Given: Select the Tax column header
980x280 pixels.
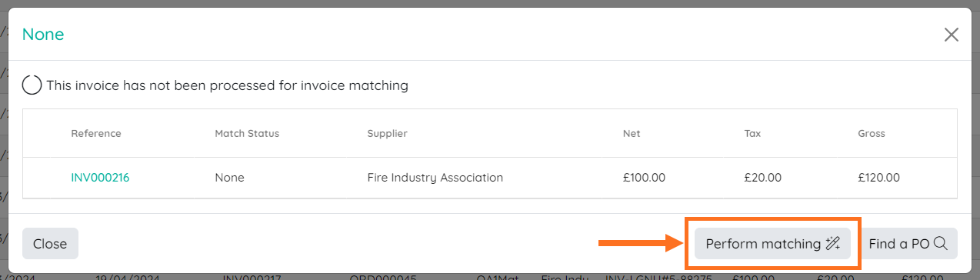Looking at the screenshot, I should tap(752, 134).
